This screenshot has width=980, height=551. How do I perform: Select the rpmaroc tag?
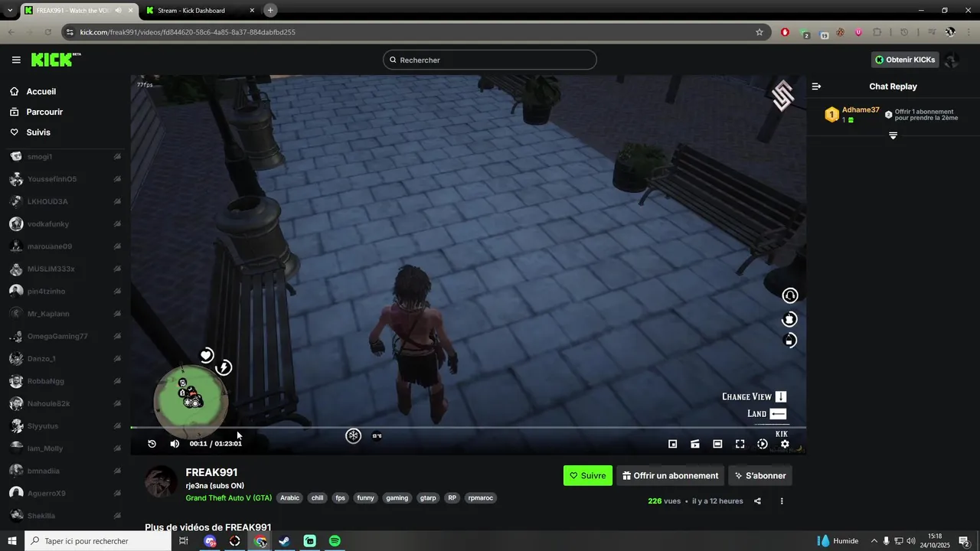pyautogui.click(x=481, y=497)
